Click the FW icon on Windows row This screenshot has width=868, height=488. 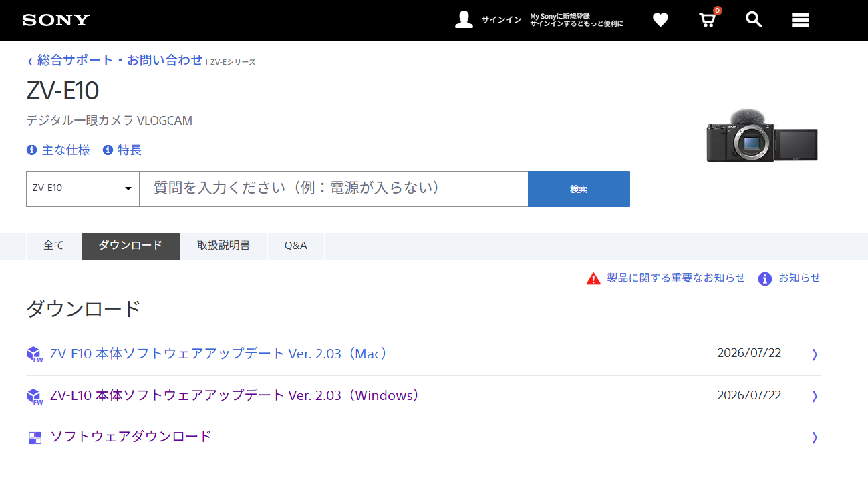[35, 396]
